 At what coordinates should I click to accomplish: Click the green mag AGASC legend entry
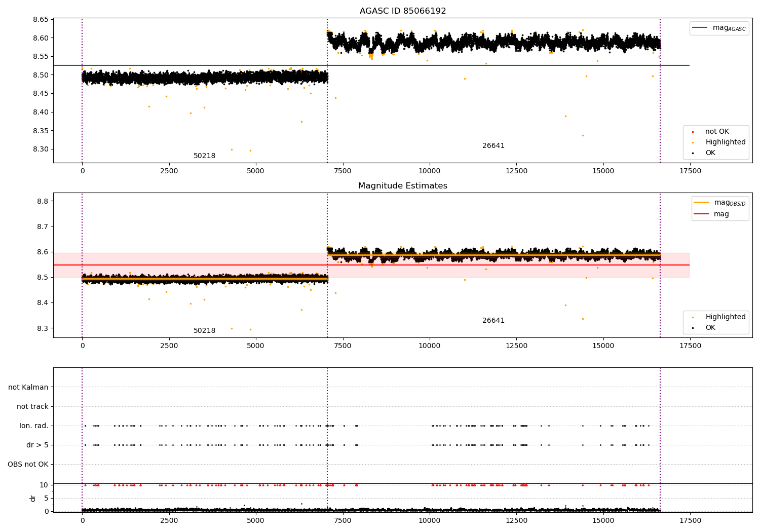[719, 28]
